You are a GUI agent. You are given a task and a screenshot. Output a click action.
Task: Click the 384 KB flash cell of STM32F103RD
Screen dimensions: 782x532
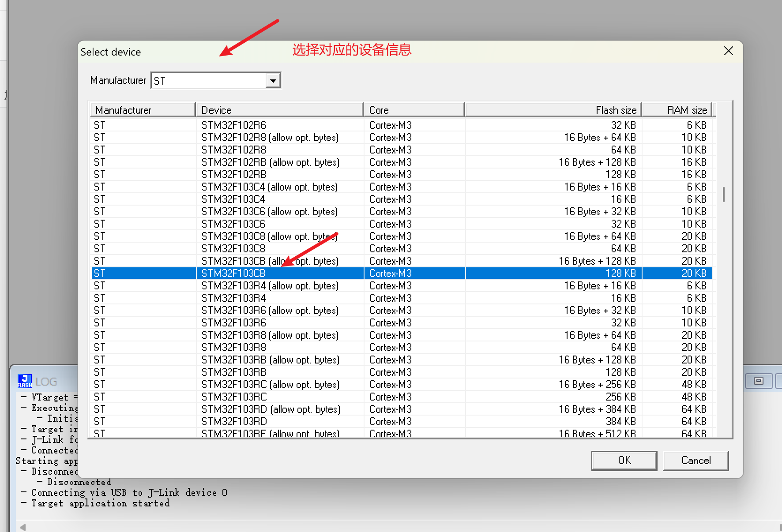[553, 422]
